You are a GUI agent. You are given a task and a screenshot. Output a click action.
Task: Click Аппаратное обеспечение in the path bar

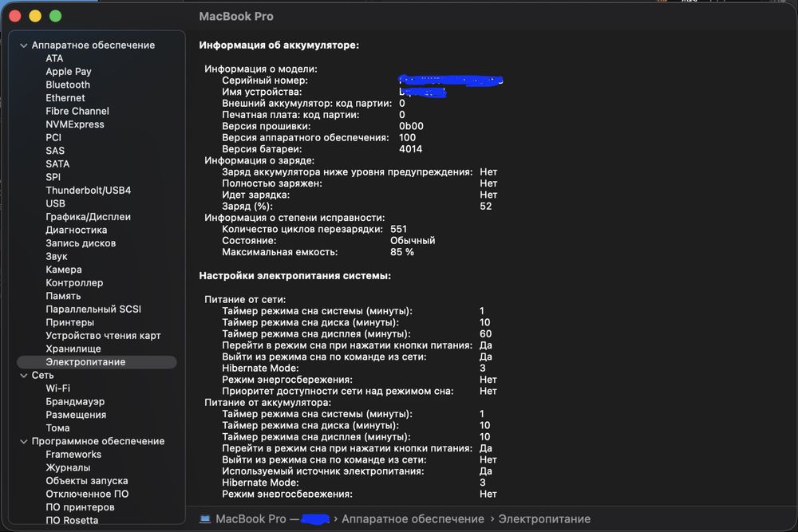[x=413, y=519]
